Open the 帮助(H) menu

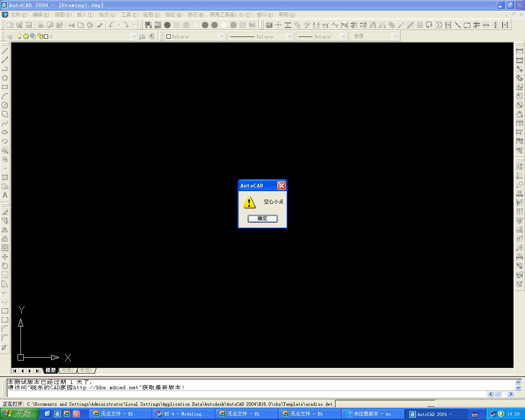[287, 15]
